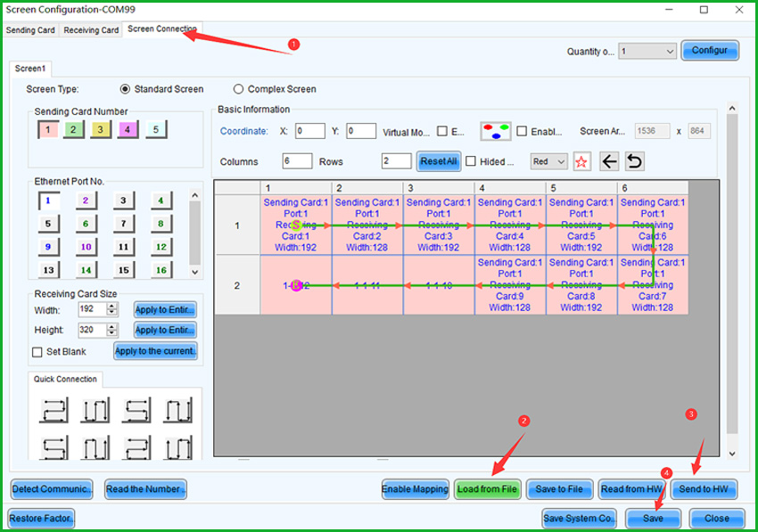Select the first Quick Connection pattern icon
758x532 pixels.
click(54, 410)
